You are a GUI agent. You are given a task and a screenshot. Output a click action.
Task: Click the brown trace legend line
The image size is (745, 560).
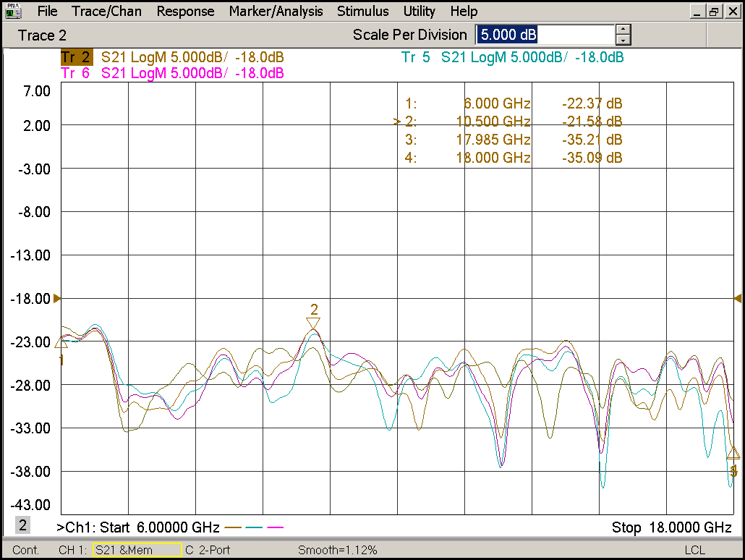(233, 527)
